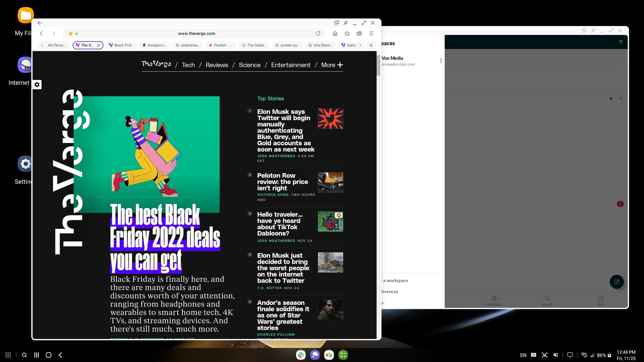Open Search tab in Slack
Screen dimensions: 644x362
(x=547, y=301)
